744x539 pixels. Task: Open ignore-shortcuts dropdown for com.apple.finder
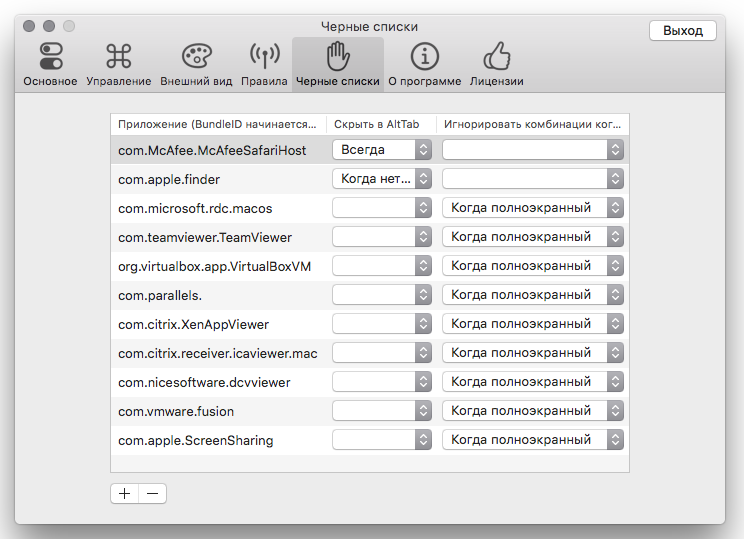533,179
